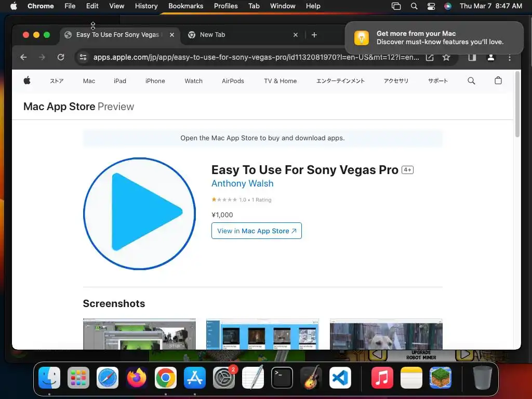
Task: Click the browser back arrow
Action: (23, 57)
